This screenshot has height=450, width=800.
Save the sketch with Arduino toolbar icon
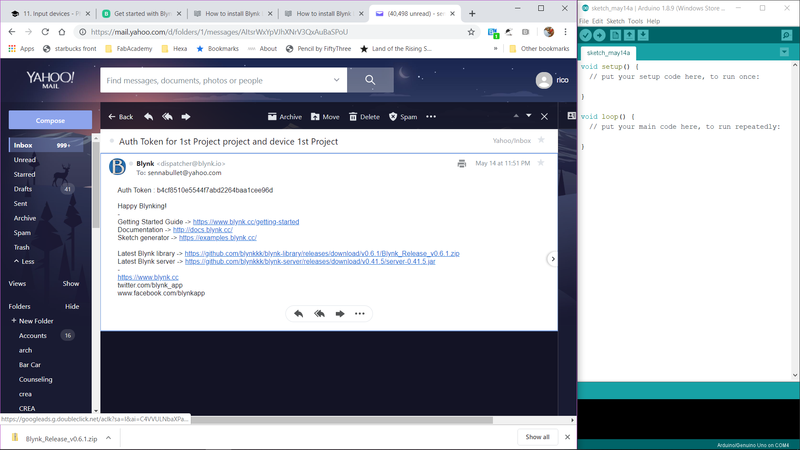[x=643, y=35]
